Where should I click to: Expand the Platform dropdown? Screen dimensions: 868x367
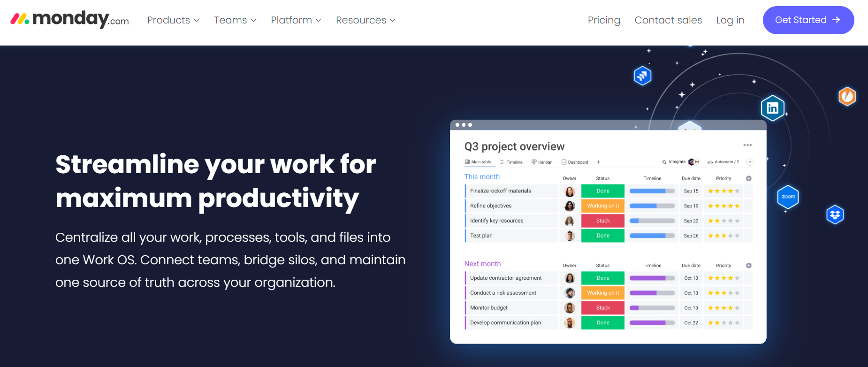pos(296,20)
